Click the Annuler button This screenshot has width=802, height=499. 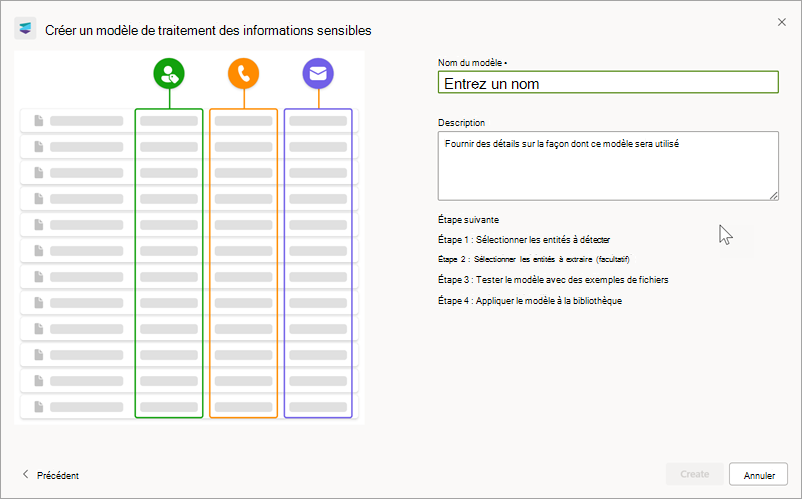pyautogui.click(x=759, y=474)
